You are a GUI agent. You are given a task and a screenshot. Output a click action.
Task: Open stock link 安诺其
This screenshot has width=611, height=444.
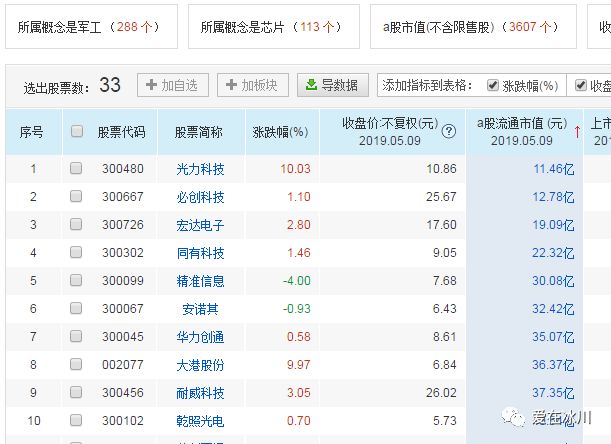pyautogui.click(x=200, y=309)
